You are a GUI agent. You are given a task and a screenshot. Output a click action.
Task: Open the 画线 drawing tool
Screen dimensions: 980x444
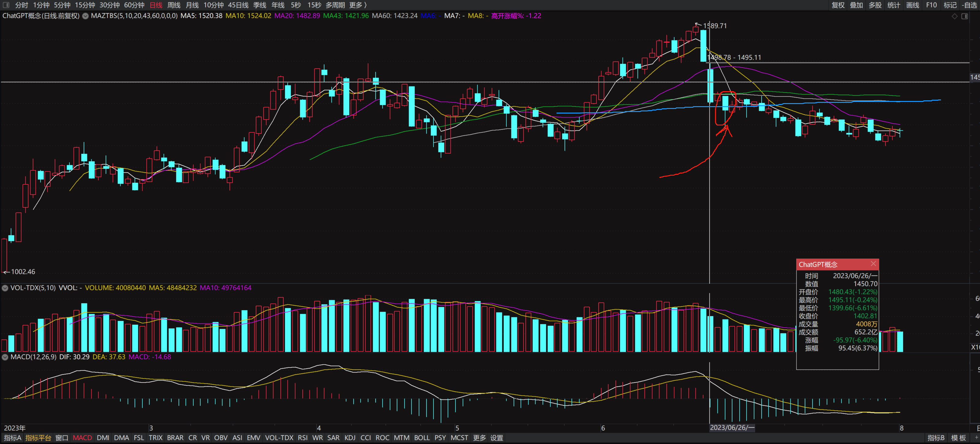coord(913,5)
